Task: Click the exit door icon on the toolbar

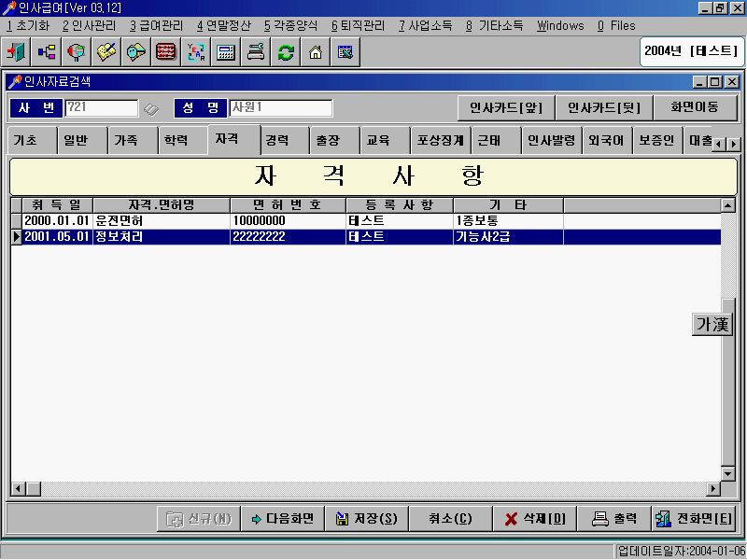Action: [17, 52]
